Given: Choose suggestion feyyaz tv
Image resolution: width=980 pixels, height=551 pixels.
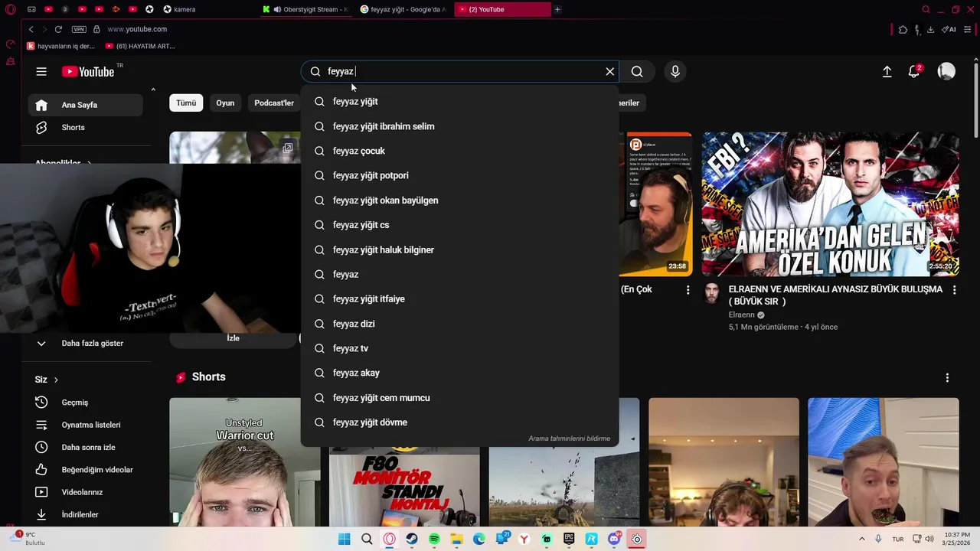Looking at the screenshot, I should click(459, 348).
